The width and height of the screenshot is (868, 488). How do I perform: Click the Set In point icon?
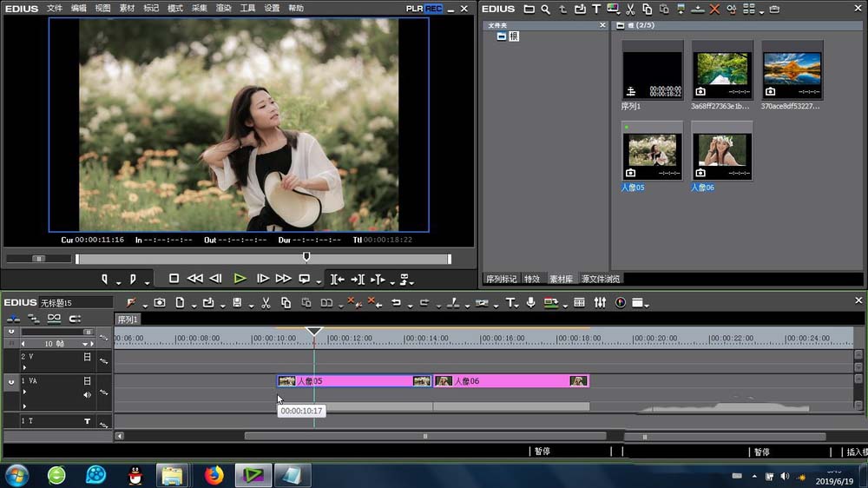tap(105, 280)
